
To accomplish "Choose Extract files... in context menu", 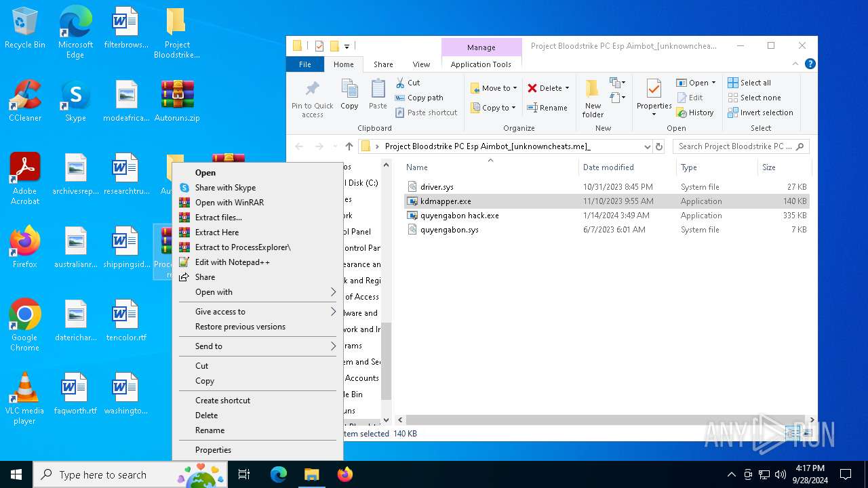I will tap(258, 218).
